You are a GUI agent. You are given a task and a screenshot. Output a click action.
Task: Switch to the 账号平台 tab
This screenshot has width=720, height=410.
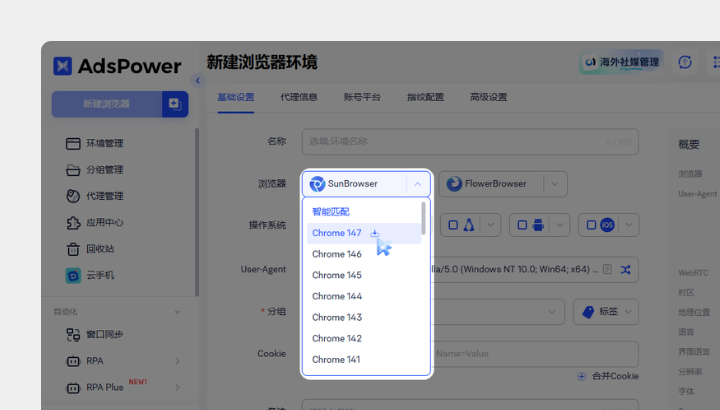362,97
